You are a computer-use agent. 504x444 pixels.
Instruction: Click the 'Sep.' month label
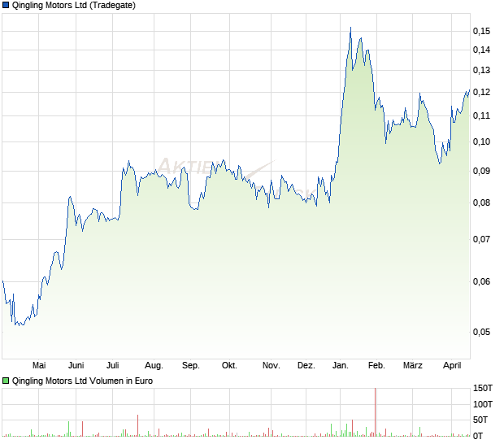(190, 366)
